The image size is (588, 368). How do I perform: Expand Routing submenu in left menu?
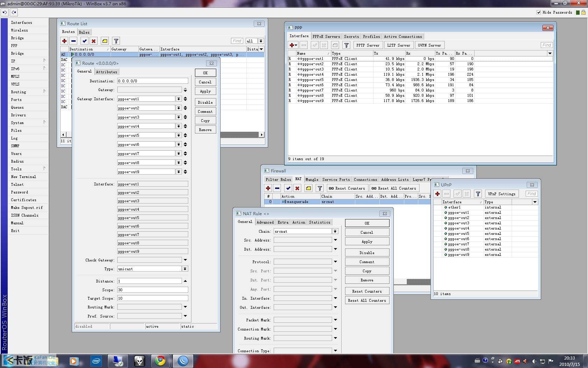(28, 92)
